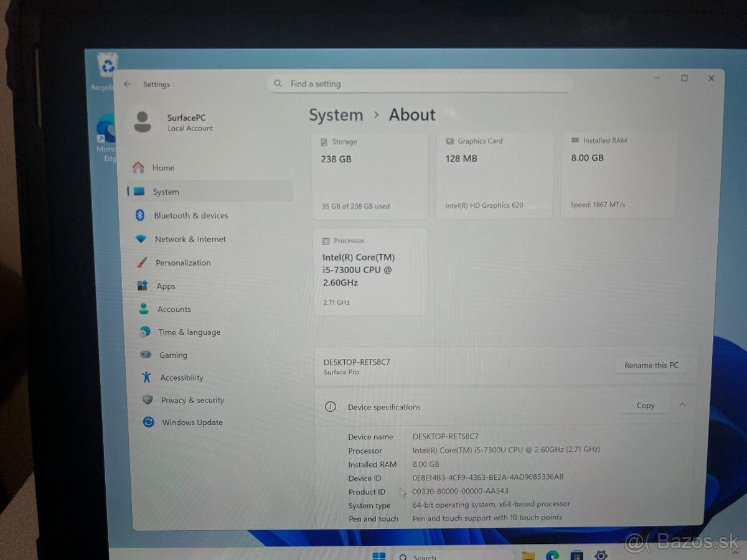Collapse the Device specifications section
This screenshot has width=747, height=560.
pyautogui.click(x=682, y=406)
